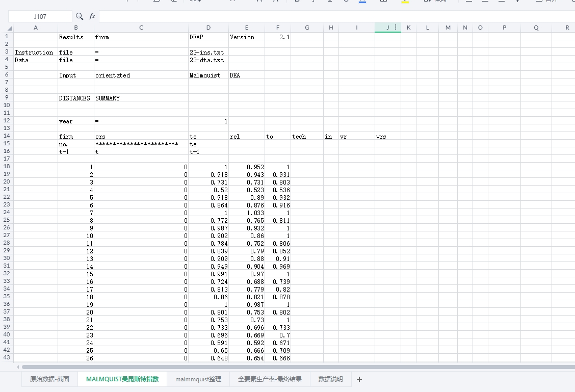Select row 18 header
Image resolution: width=575 pixels, height=392 pixels.
pyautogui.click(x=7, y=167)
